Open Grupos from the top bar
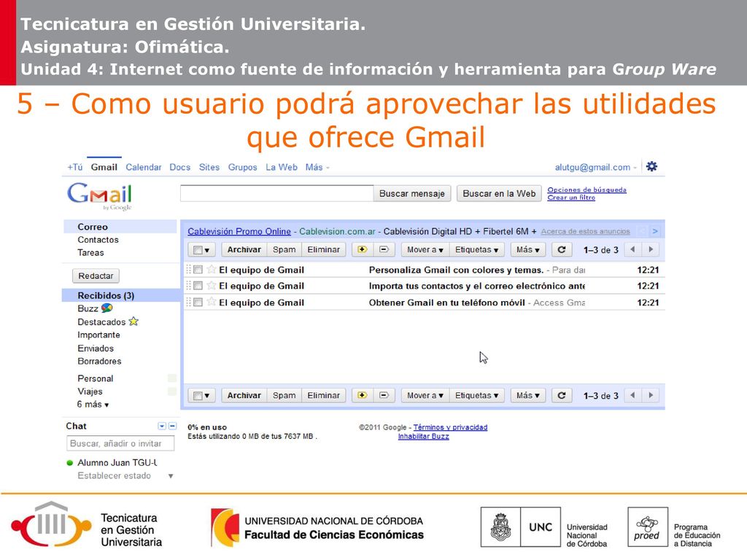 tap(242, 167)
